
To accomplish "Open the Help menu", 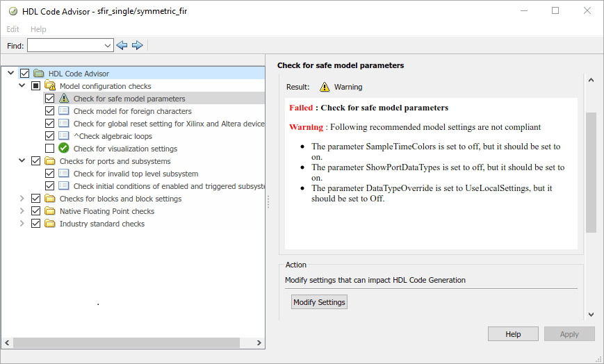I will pos(38,29).
